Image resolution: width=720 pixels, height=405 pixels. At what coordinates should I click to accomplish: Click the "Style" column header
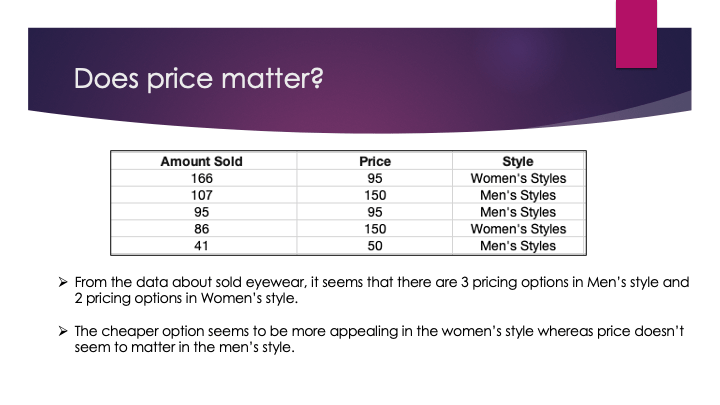pyautogui.click(x=517, y=161)
